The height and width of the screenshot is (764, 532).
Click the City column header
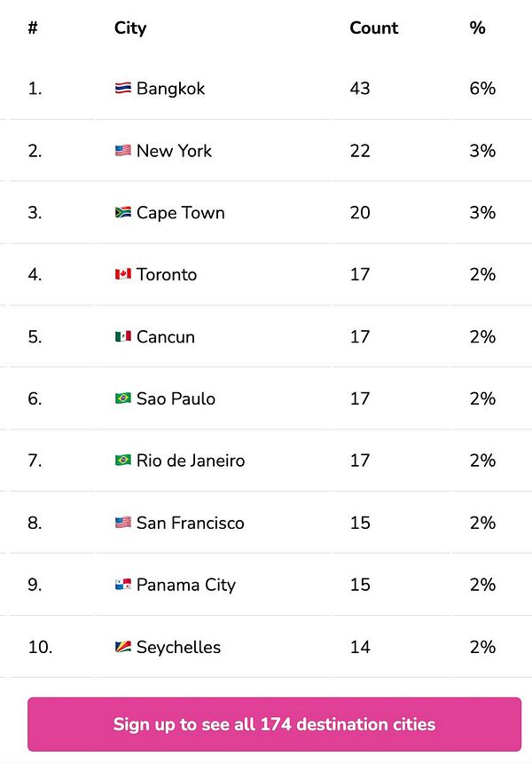[130, 28]
